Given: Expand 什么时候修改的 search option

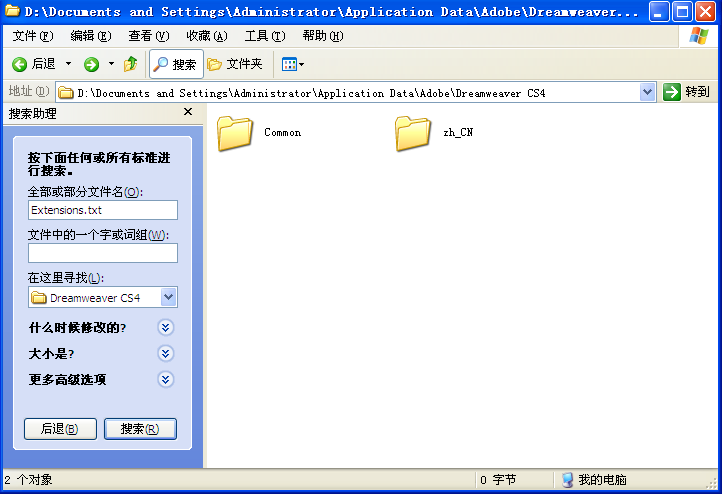Looking at the screenshot, I should click(166, 327).
